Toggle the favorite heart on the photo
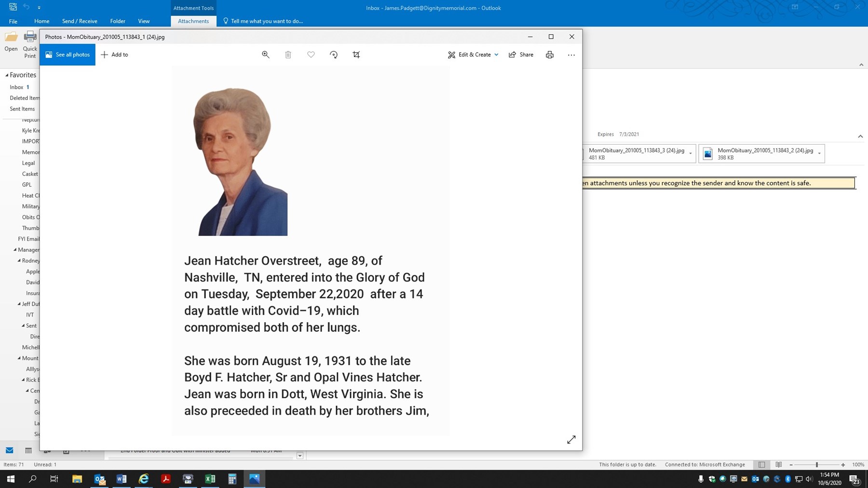This screenshot has height=488, width=868. (311, 54)
